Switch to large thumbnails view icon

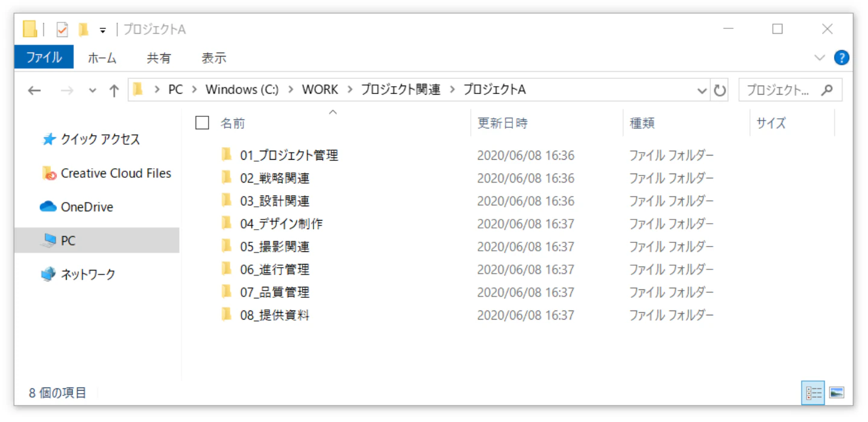[836, 393]
